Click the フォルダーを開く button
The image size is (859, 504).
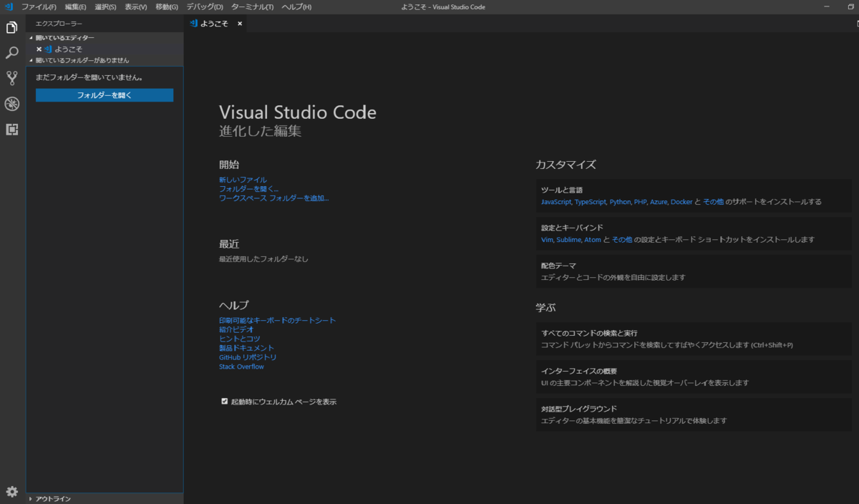click(104, 95)
